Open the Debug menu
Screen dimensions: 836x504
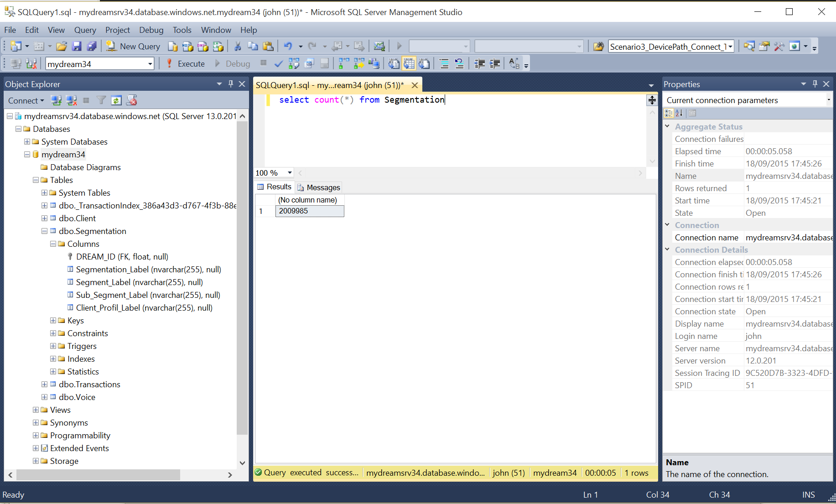click(151, 30)
